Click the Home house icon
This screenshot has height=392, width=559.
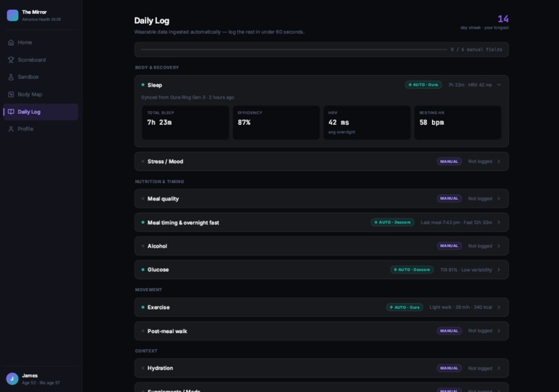point(11,42)
